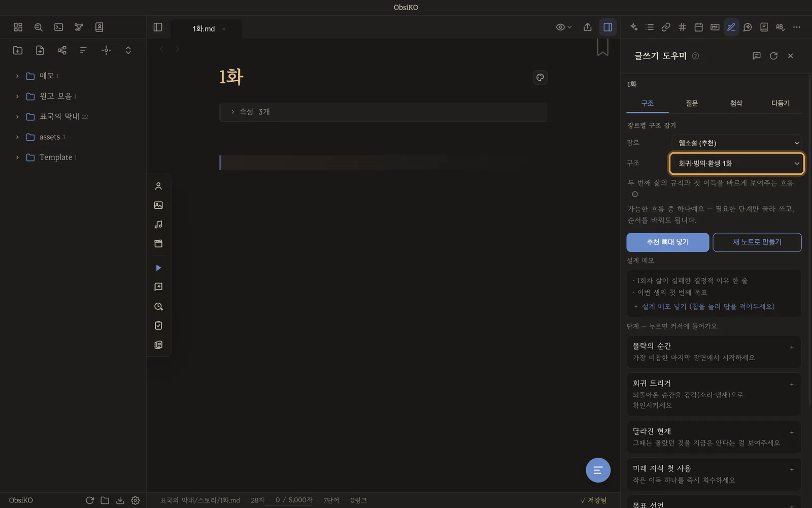Click the share export icon

(587, 27)
